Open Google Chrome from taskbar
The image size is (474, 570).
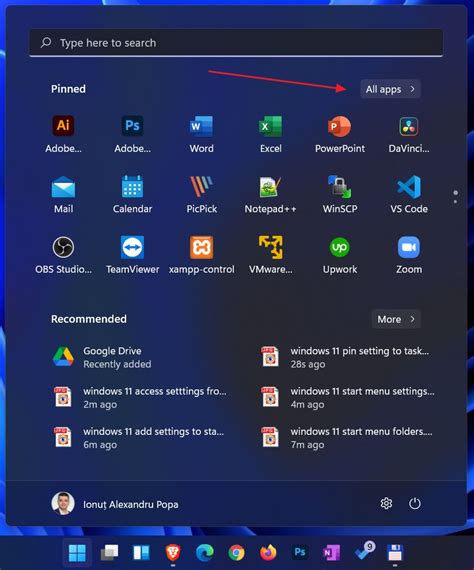[236, 553]
